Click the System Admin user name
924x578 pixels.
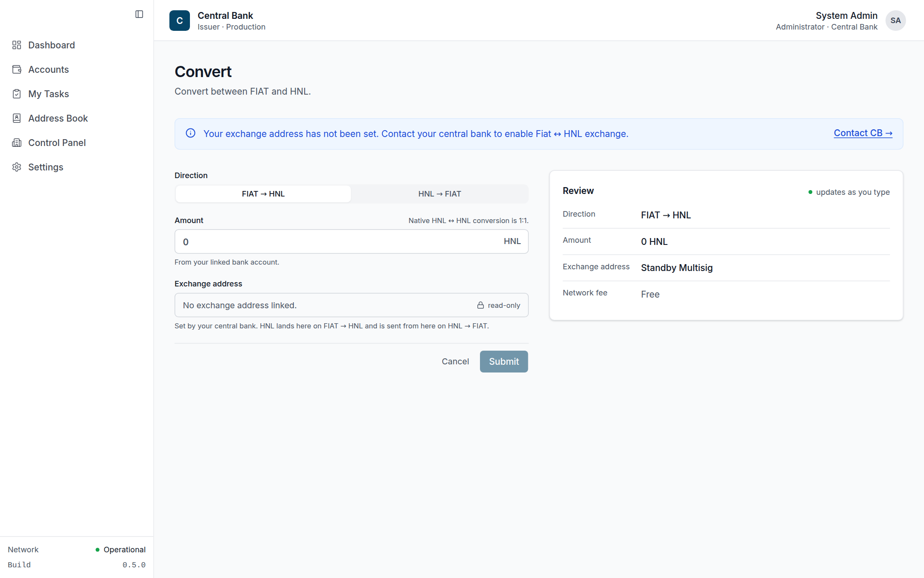click(846, 16)
